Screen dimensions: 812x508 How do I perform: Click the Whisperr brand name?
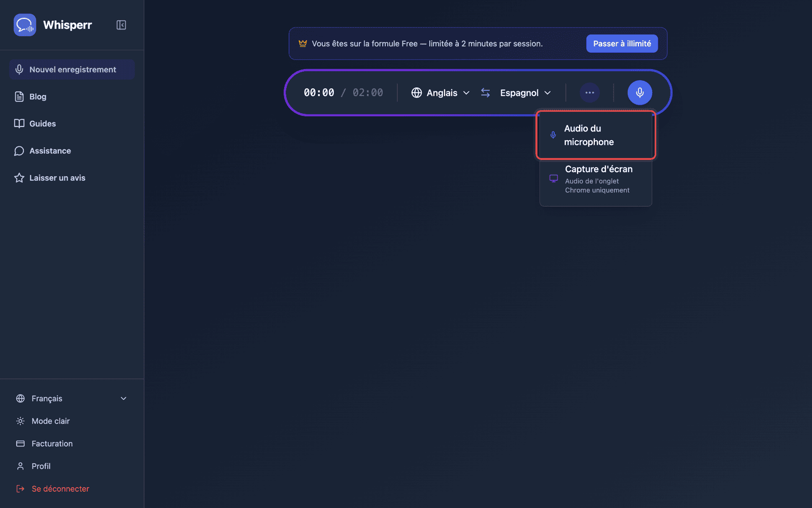[x=67, y=25]
